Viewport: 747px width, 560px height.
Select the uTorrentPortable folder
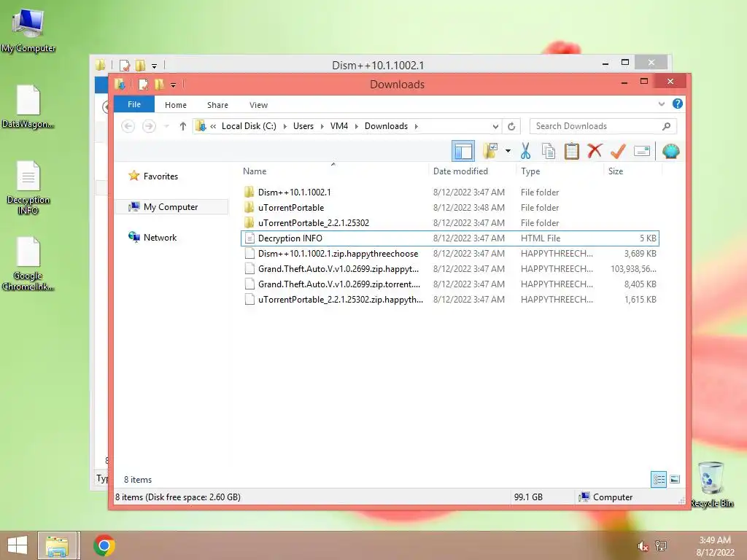point(450,208)
